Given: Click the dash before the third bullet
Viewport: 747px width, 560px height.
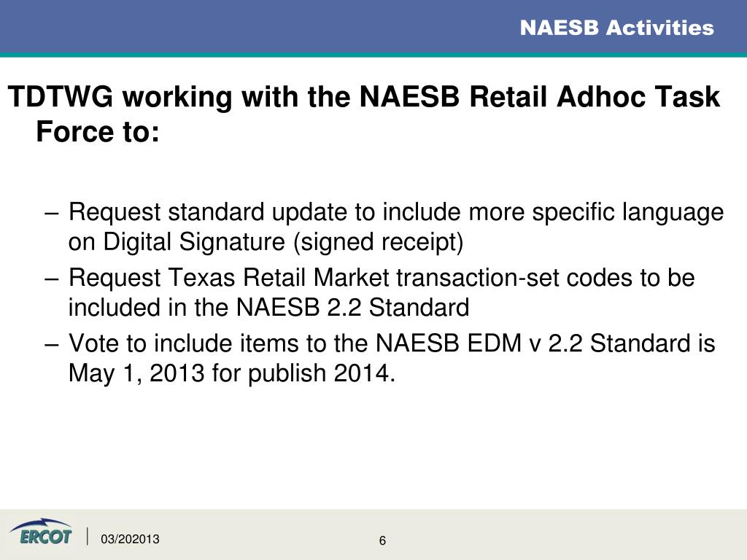Looking at the screenshot, I should [x=52, y=345].
